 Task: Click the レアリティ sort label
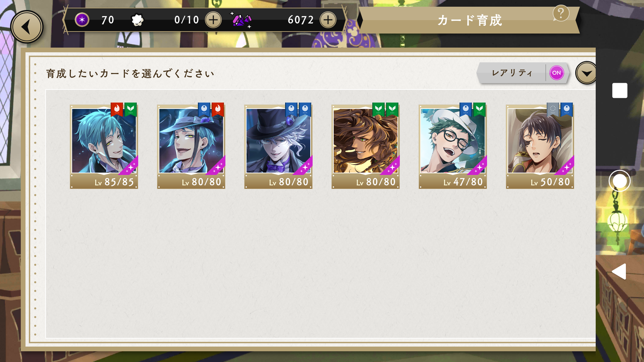512,73
